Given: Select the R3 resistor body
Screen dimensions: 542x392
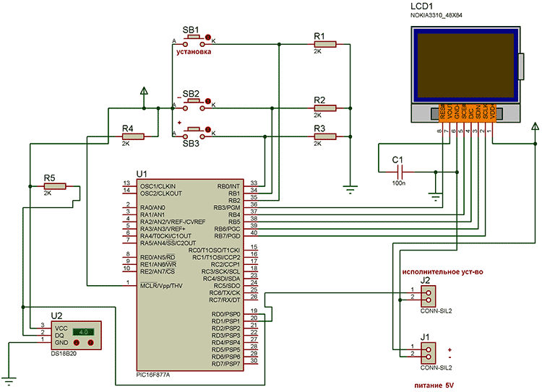Looking at the screenshot, I should point(325,136).
